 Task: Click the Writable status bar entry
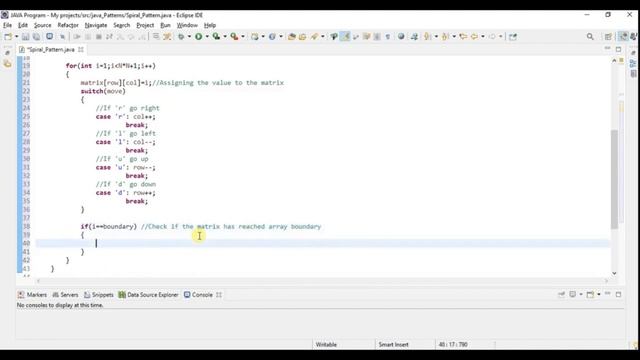(326, 344)
